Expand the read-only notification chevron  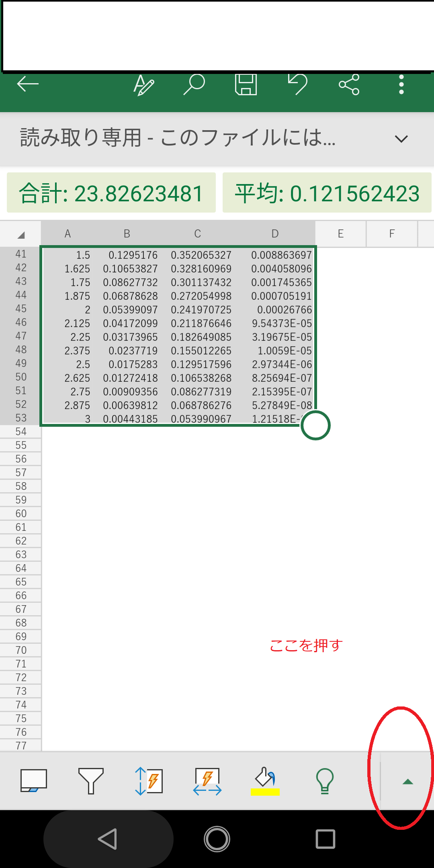[401, 139]
